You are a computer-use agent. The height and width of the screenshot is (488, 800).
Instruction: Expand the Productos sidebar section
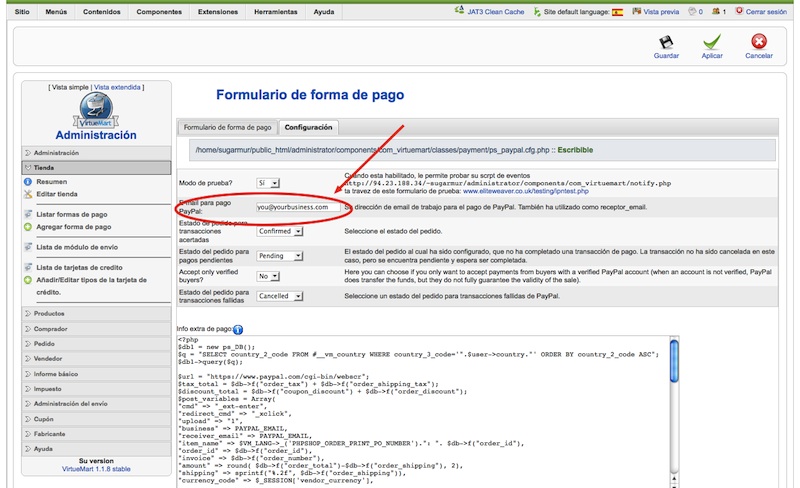(96, 313)
